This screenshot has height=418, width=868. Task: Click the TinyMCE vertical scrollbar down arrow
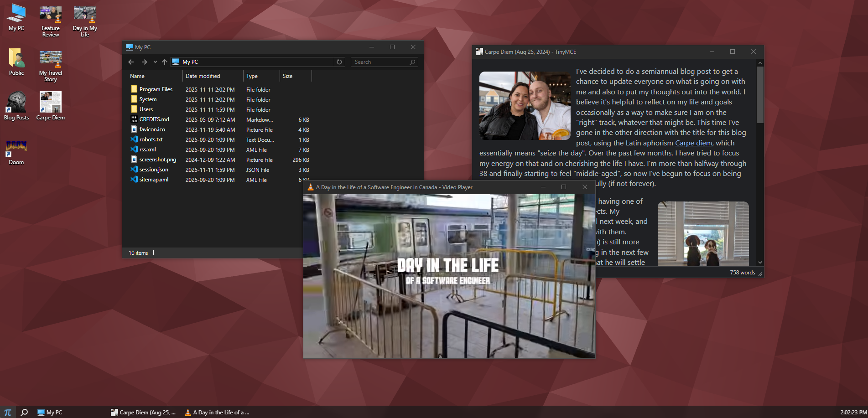coord(760,263)
